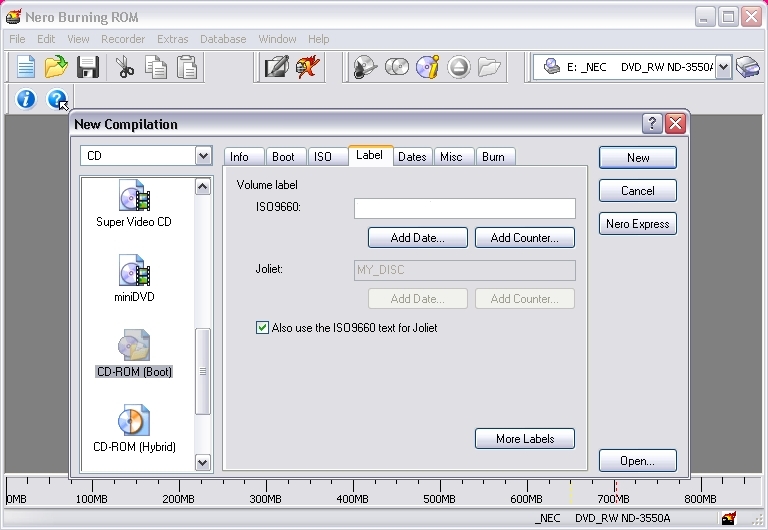Click the compilation list scrollbar thumb
The height and width of the screenshot is (530, 768).
point(203,371)
